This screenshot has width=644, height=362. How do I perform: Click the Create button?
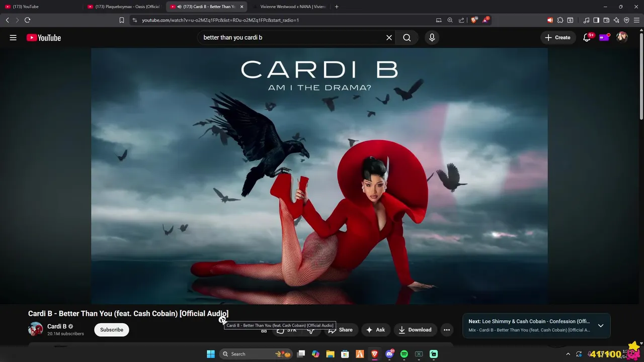click(x=558, y=38)
